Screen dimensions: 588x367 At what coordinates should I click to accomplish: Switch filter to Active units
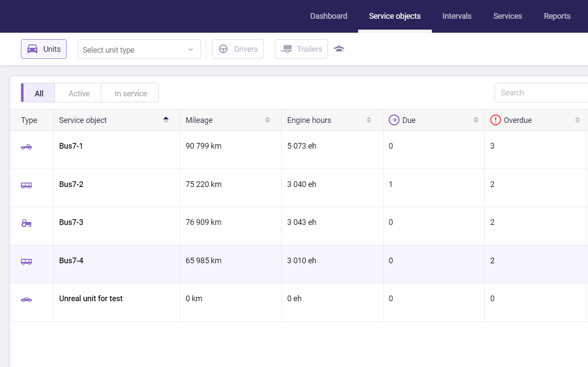click(79, 93)
